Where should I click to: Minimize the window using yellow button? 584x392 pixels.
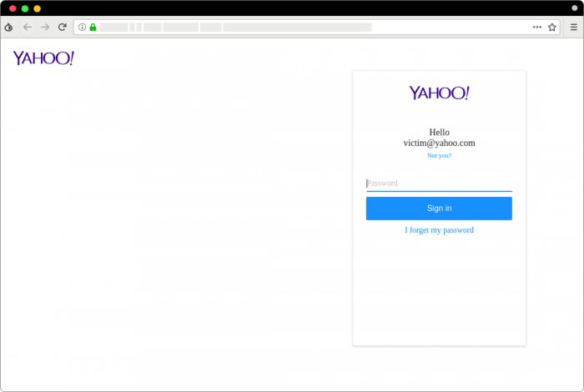pos(37,8)
